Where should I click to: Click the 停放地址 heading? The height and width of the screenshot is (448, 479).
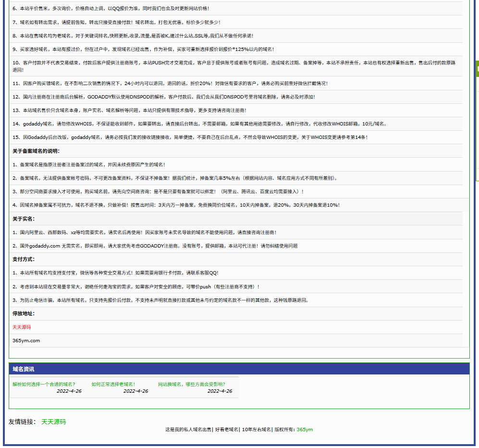[24, 314]
